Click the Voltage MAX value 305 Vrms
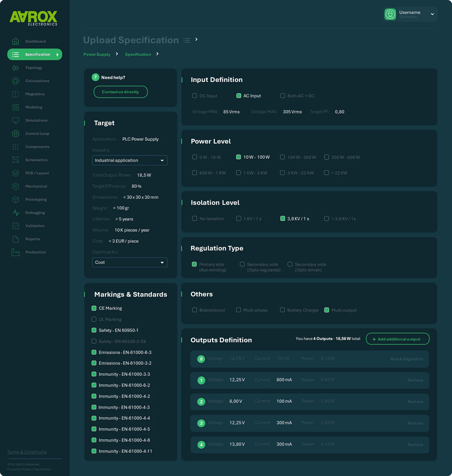 pos(292,112)
